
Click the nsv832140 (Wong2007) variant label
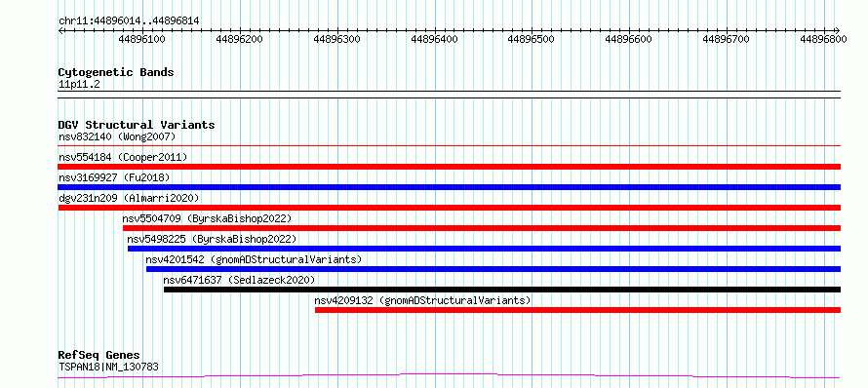click(117, 136)
